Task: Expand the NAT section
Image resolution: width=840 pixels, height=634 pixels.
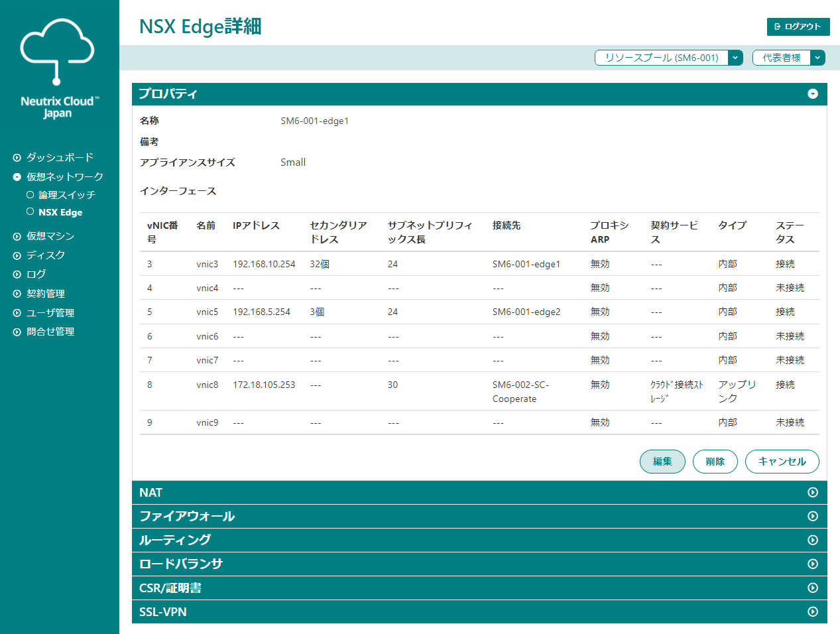Action: coord(813,493)
